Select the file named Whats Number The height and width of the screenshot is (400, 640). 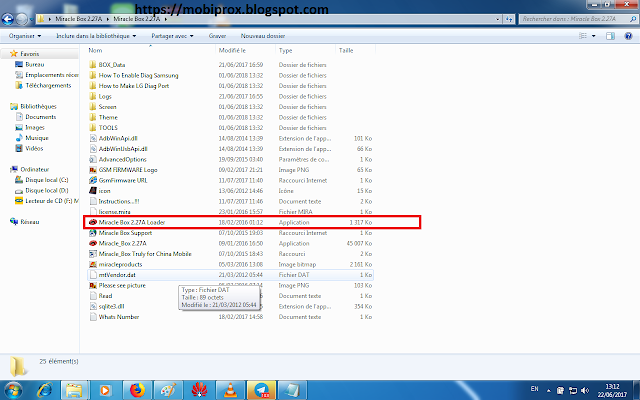click(119, 317)
